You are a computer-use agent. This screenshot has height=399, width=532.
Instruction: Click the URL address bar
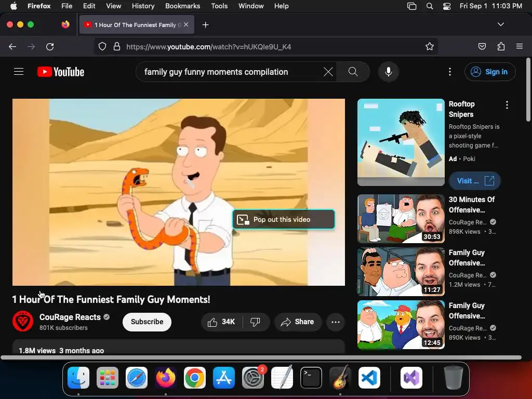[x=266, y=46]
